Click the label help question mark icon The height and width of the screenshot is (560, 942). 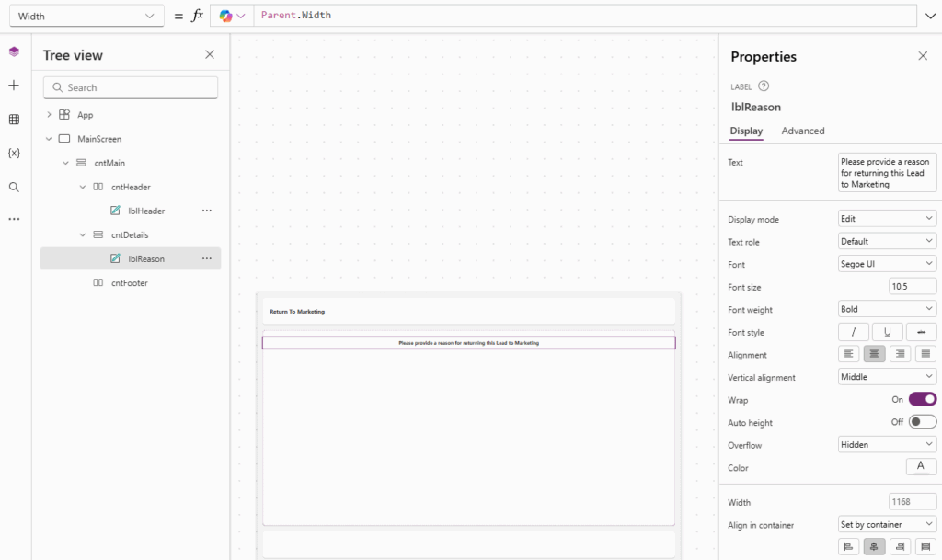click(764, 86)
